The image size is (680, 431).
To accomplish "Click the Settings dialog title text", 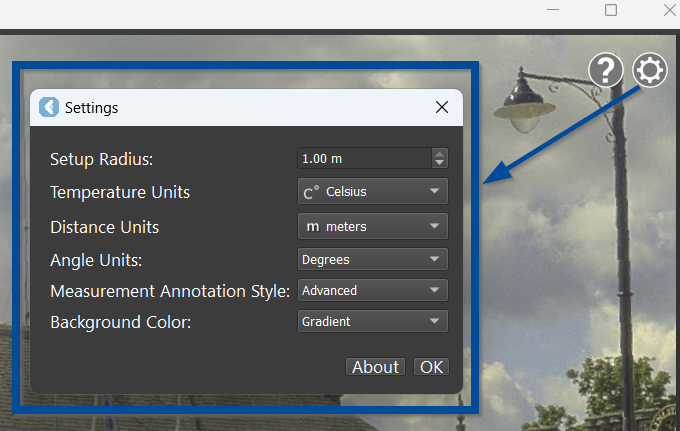I will pyautogui.click(x=91, y=107).
